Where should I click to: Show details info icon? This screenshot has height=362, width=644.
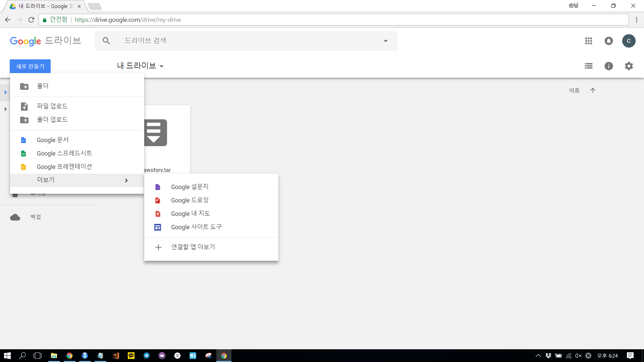pos(609,66)
